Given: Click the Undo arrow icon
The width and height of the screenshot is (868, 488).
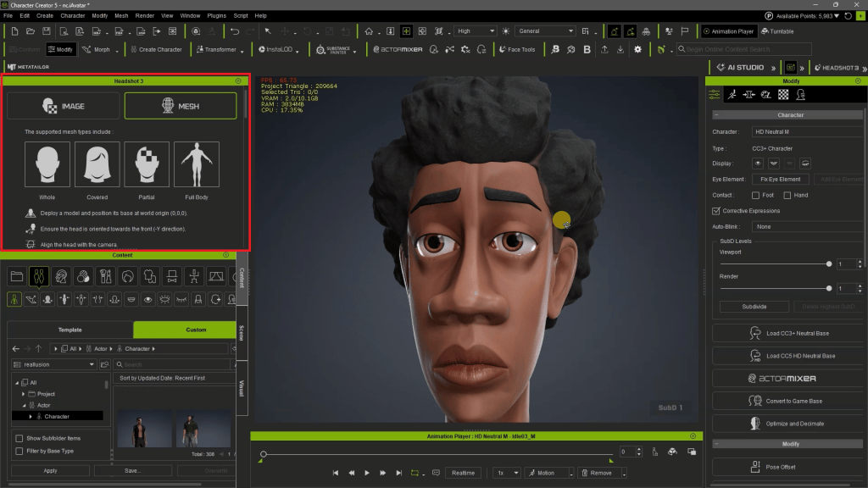Looking at the screenshot, I should [235, 31].
